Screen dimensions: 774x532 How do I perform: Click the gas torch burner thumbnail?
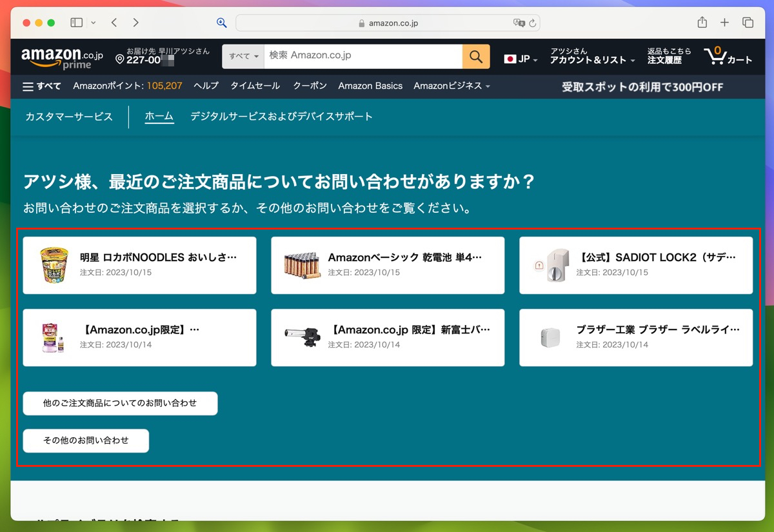pyautogui.click(x=302, y=335)
